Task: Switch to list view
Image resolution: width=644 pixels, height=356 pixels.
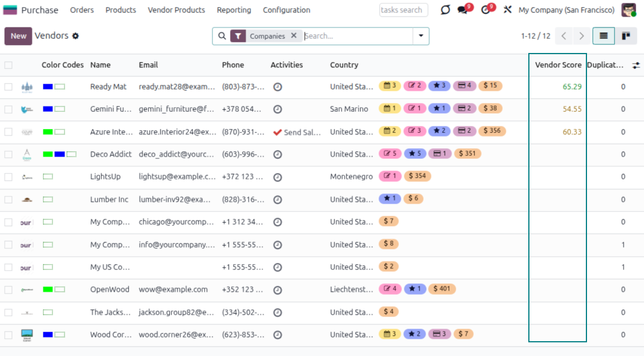Action: pyautogui.click(x=604, y=36)
